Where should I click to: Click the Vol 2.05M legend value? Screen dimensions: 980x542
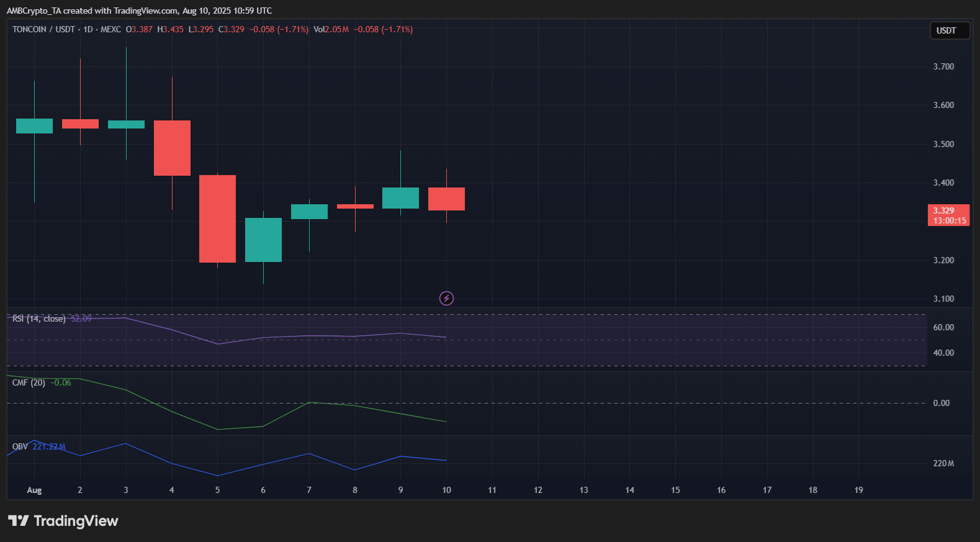(331, 29)
